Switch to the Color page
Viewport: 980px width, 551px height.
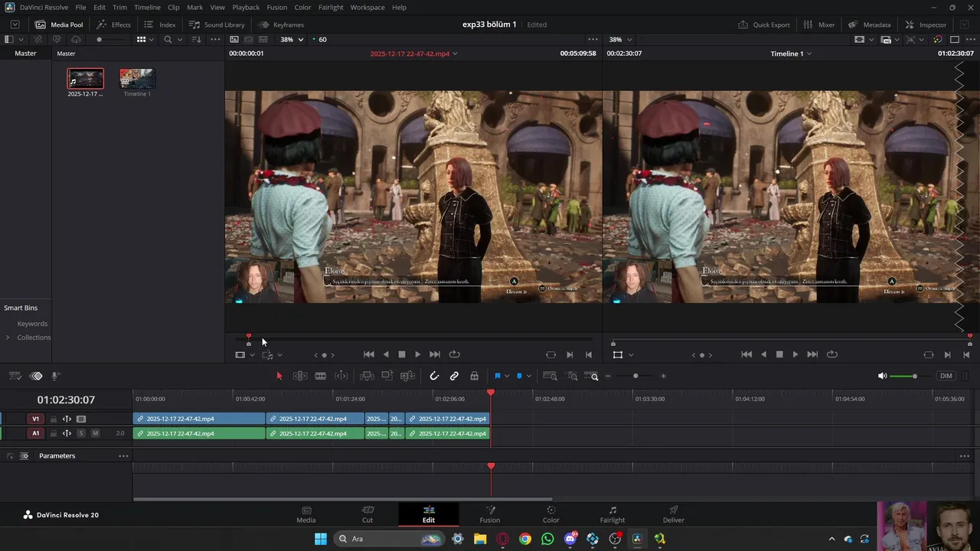click(x=551, y=514)
